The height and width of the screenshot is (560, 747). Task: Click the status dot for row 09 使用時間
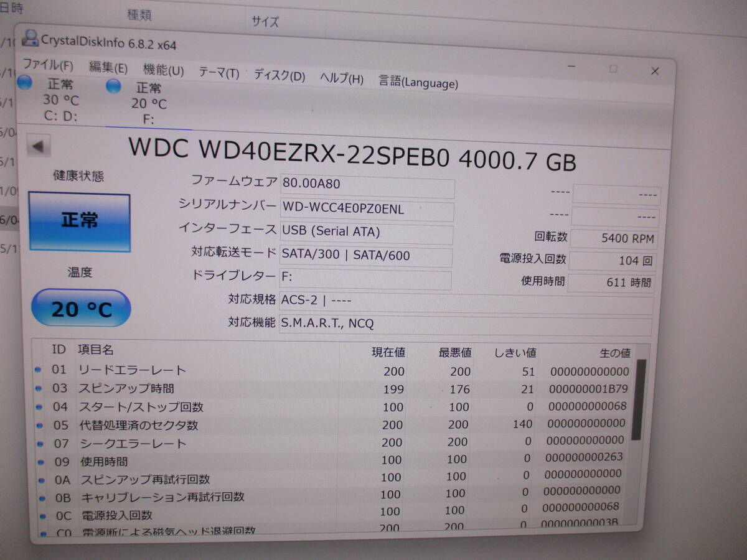pyautogui.click(x=41, y=462)
